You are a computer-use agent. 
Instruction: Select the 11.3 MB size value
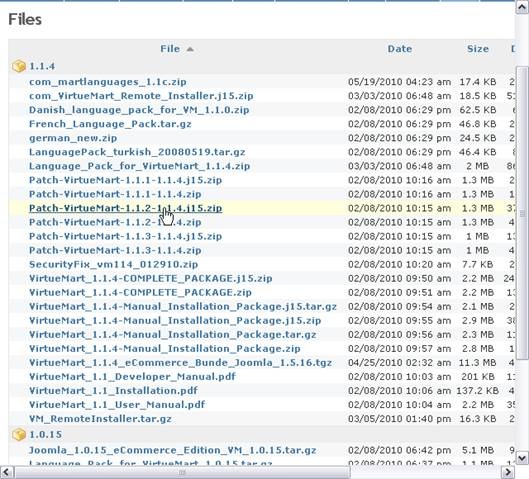pyautogui.click(x=477, y=363)
